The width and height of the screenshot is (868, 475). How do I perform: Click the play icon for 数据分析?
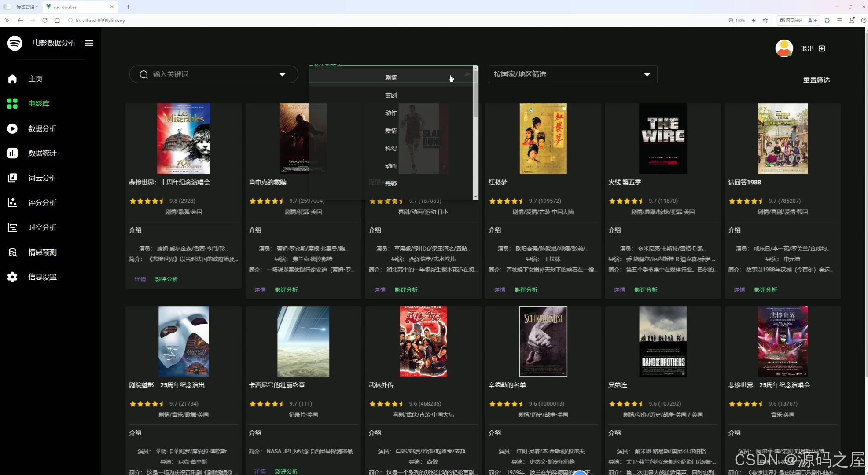coord(12,128)
